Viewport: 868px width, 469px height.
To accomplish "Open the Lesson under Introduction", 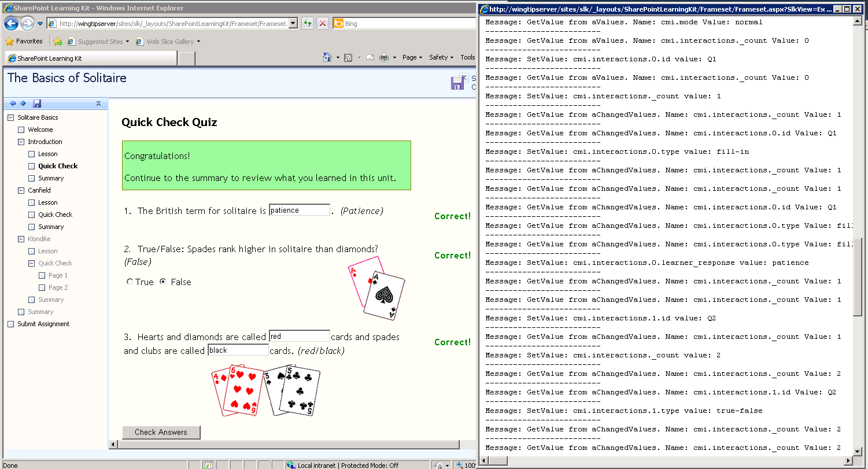I will 48,154.
